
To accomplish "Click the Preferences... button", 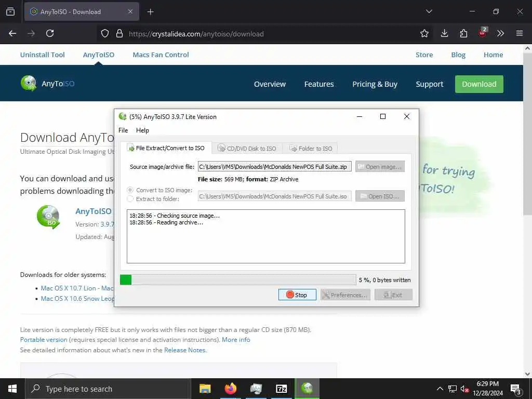I will click(345, 295).
